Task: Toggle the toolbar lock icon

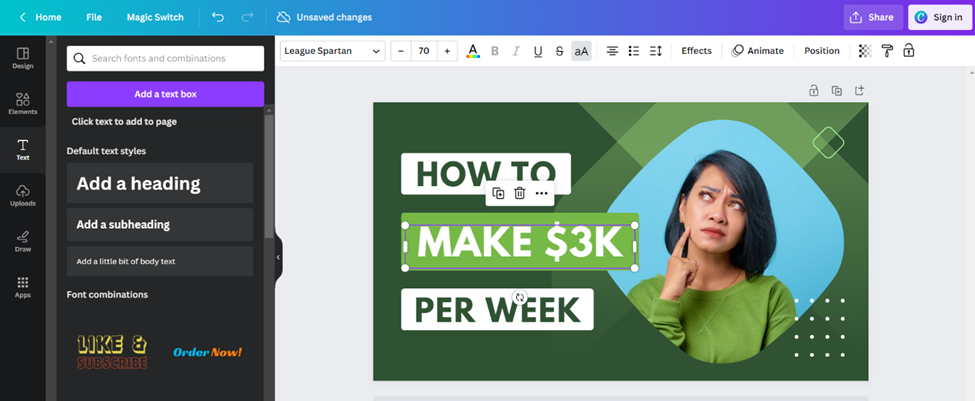Action: 908,51
